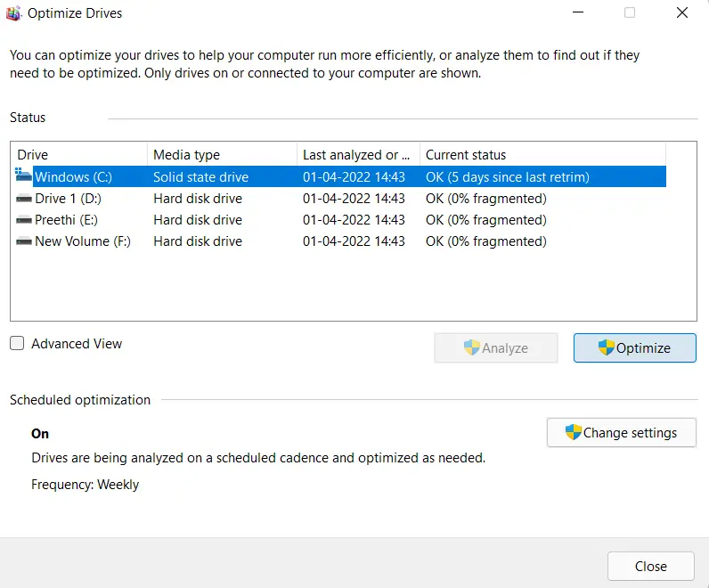Click OK (5 days since last retrim) status

508,177
